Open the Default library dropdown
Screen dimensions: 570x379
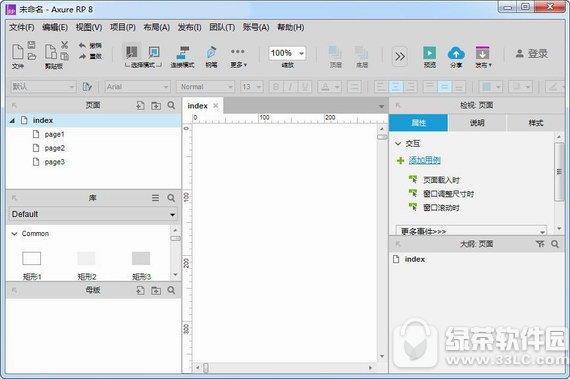point(93,214)
